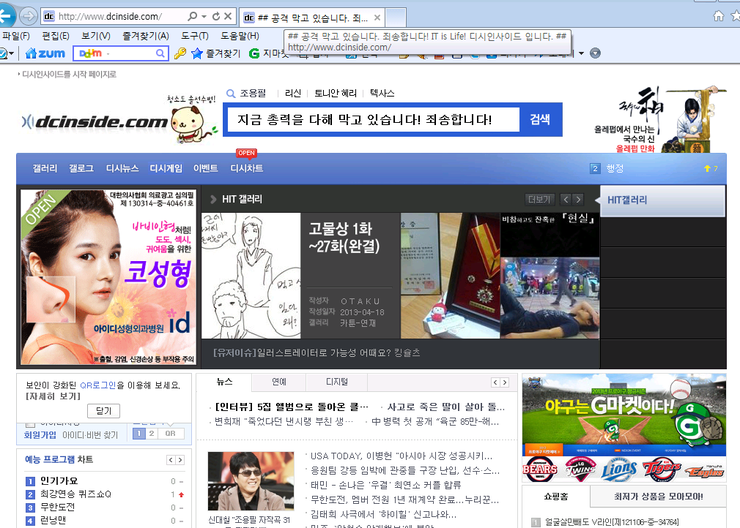Click the Twins team logo
The width and height of the screenshot is (740, 528).
tap(580, 469)
